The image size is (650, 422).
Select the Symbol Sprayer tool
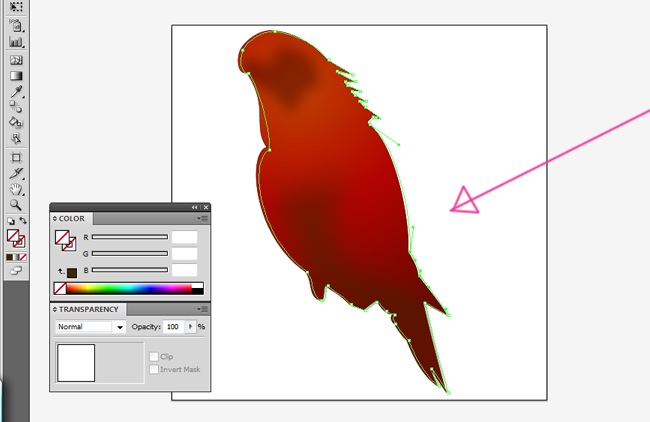click(x=16, y=25)
